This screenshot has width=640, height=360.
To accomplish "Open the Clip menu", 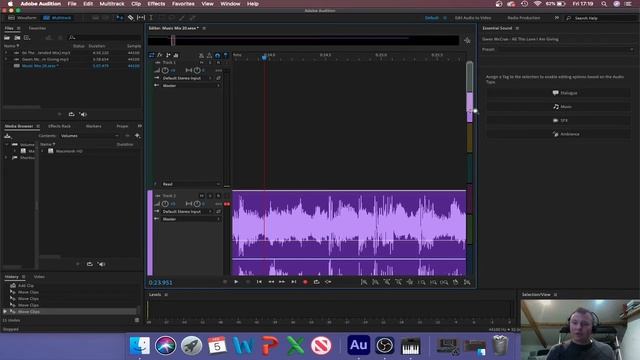I will [x=136, y=4].
